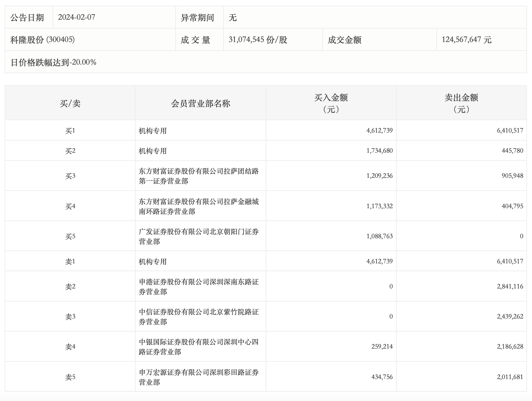Select the 卖2 row label
Screen dimensions: 532x401
click(x=70, y=286)
